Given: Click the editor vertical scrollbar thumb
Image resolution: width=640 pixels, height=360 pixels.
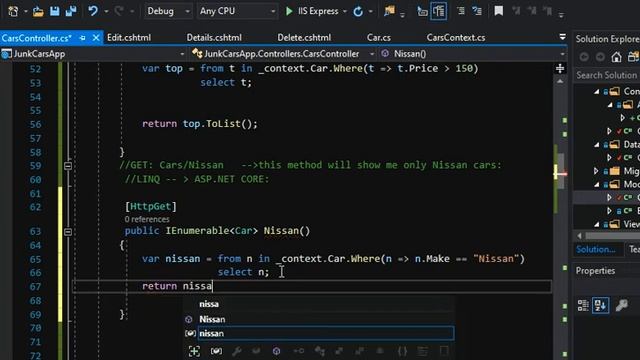Looking at the screenshot, I should coord(560,171).
